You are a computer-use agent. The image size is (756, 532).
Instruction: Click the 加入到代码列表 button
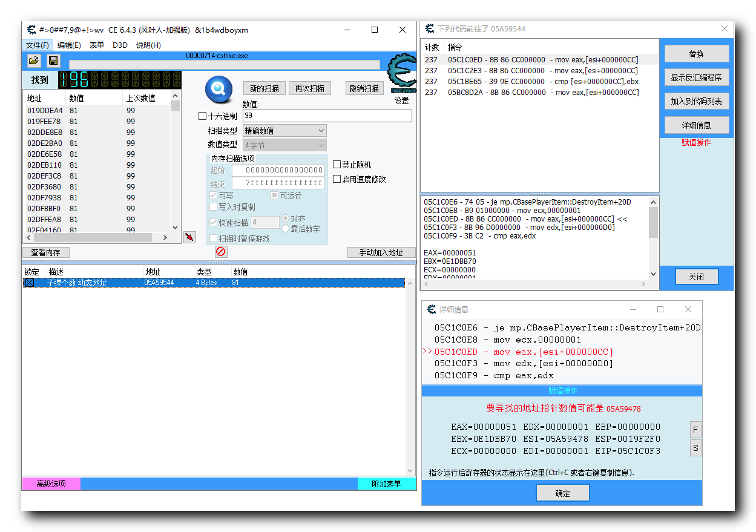697,101
